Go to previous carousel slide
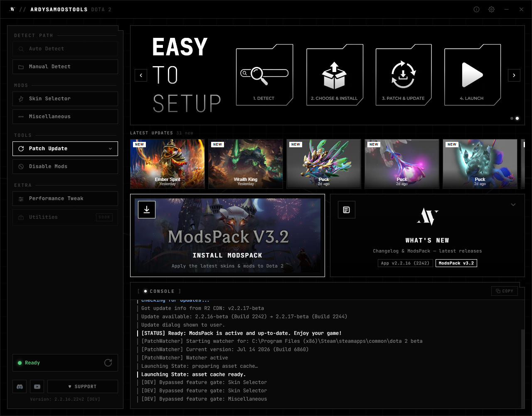The width and height of the screenshot is (532, 416). [141, 75]
